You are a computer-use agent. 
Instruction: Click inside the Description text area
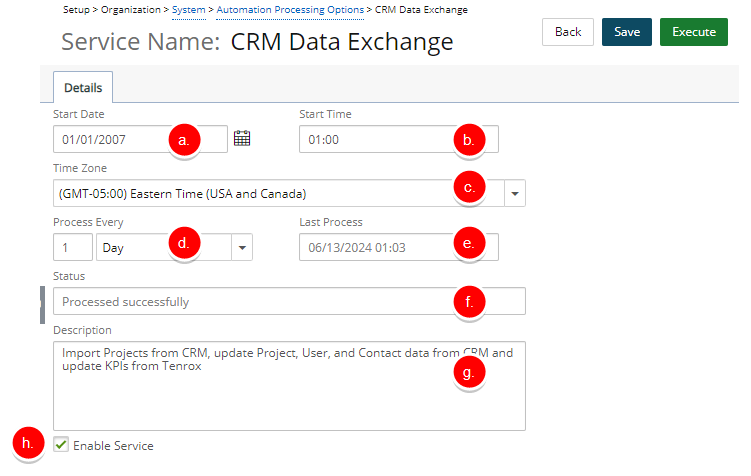click(x=289, y=386)
